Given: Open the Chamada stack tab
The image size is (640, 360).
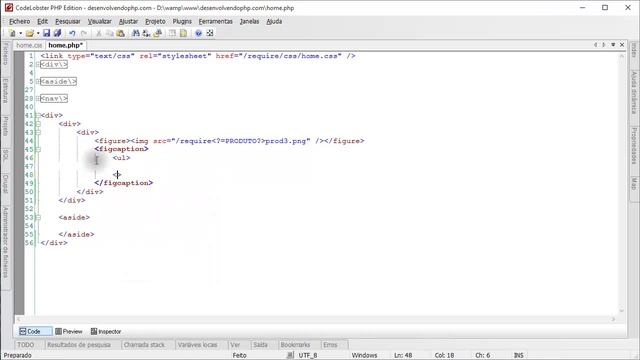Looking at the screenshot, I should pyautogui.click(x=144, y=345).
